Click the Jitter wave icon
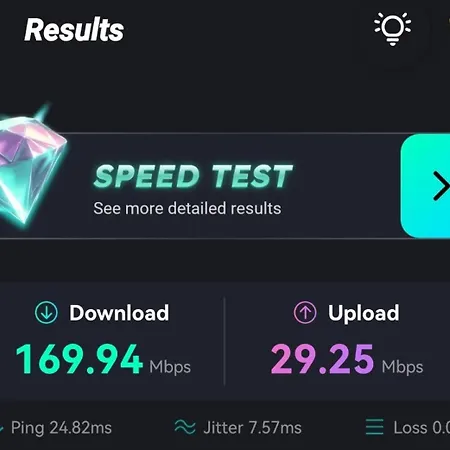The height and width of the screenshot is (450, 450). click(185, 427)
